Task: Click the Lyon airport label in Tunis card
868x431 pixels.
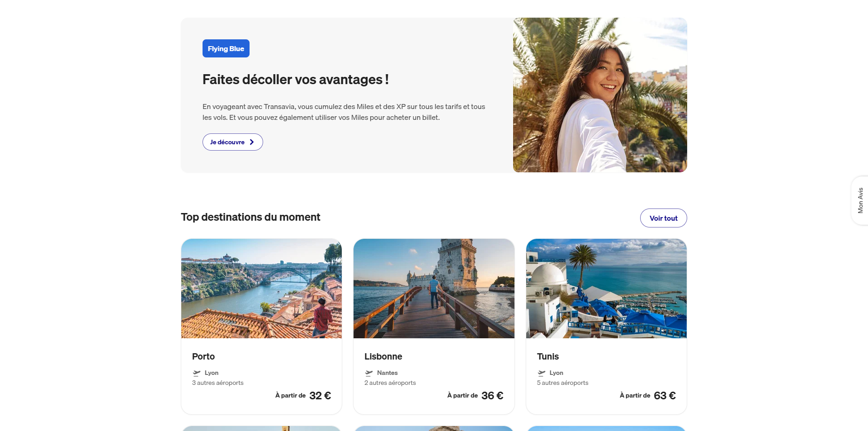Action: click(557, 373)
